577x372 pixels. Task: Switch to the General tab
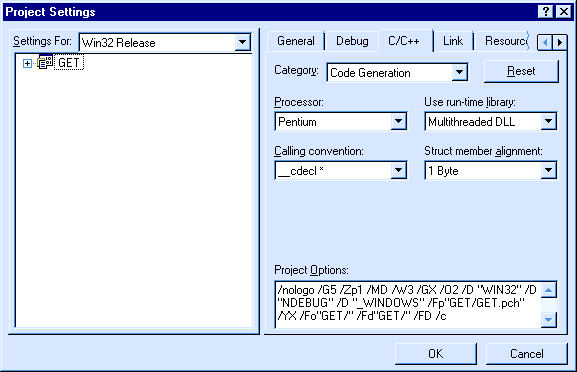point(296,41)
